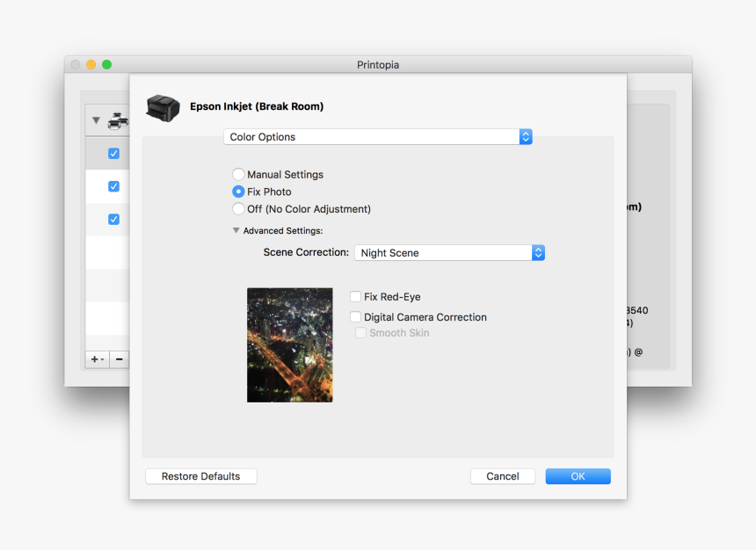The height and width of the screenshot is (550, 756).
Task: Click the night city preview thumbnail
Action: (x=289, y=344)
